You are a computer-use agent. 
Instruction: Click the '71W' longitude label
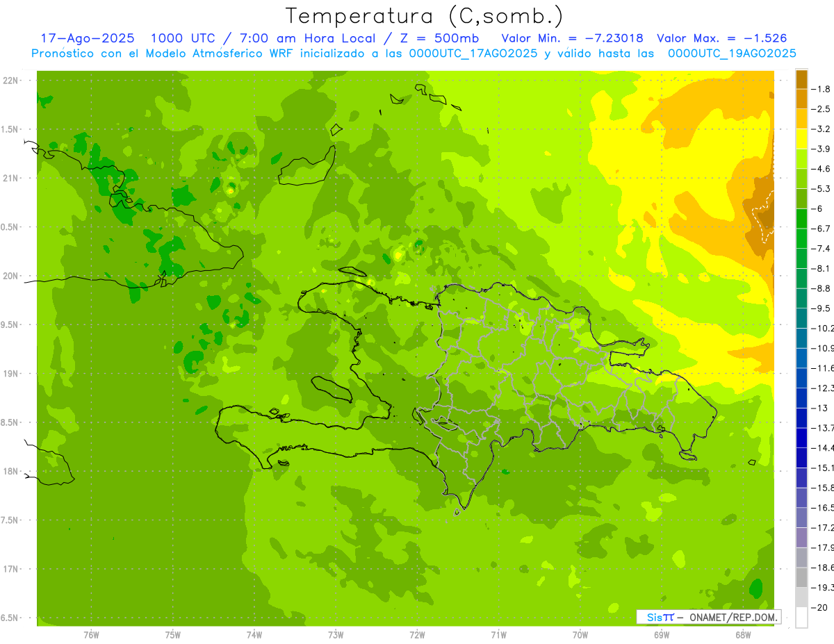[x=498, y=635]
